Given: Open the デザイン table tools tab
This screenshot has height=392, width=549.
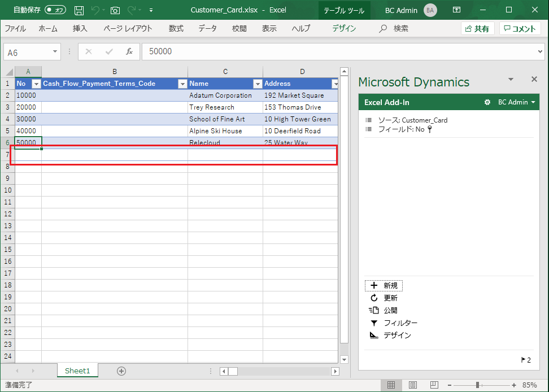Looking at the screenshot, I should [x=344, y=28].
